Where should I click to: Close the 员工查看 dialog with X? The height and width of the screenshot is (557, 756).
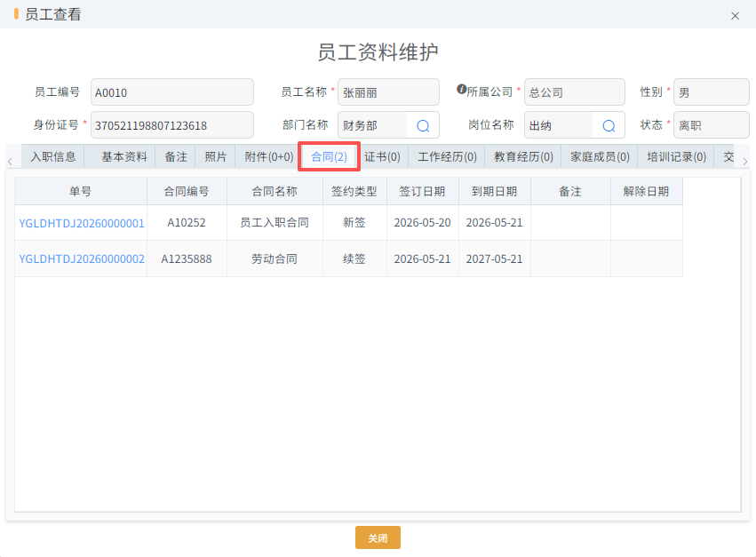tap(735, 16)
